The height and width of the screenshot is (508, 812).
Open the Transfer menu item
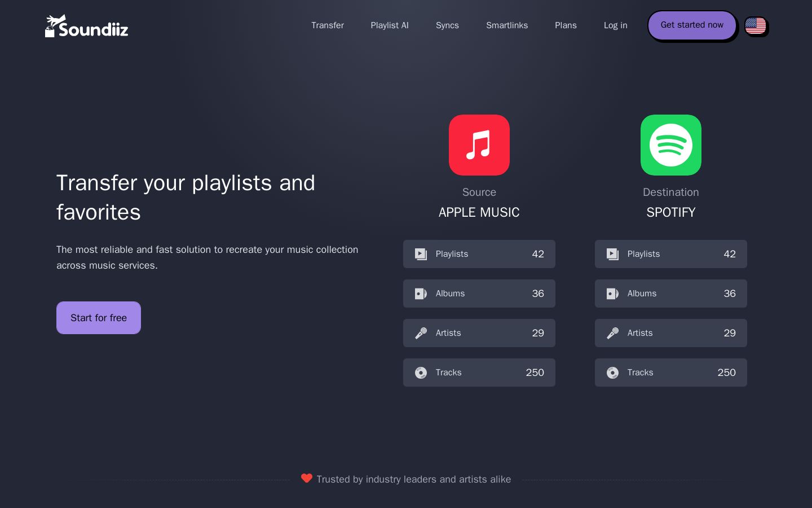328,25
